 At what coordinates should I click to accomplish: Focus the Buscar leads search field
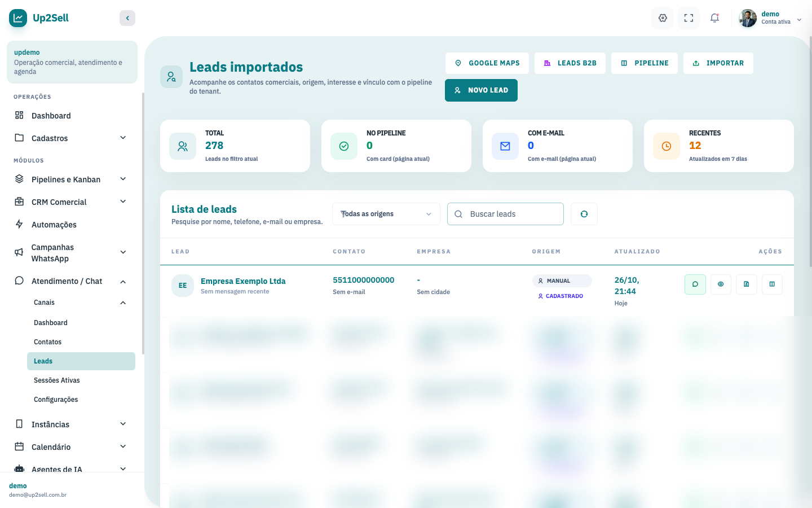pos(505,214)
